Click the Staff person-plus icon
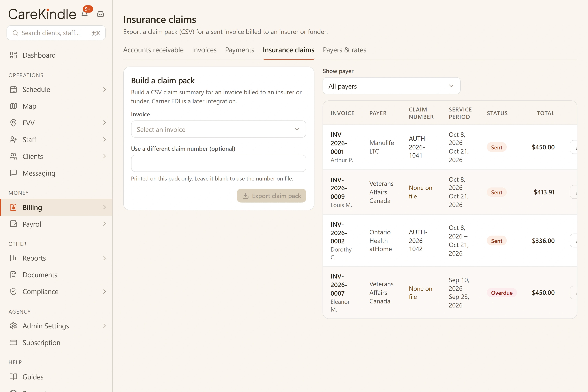 click(x=13, y=139)
